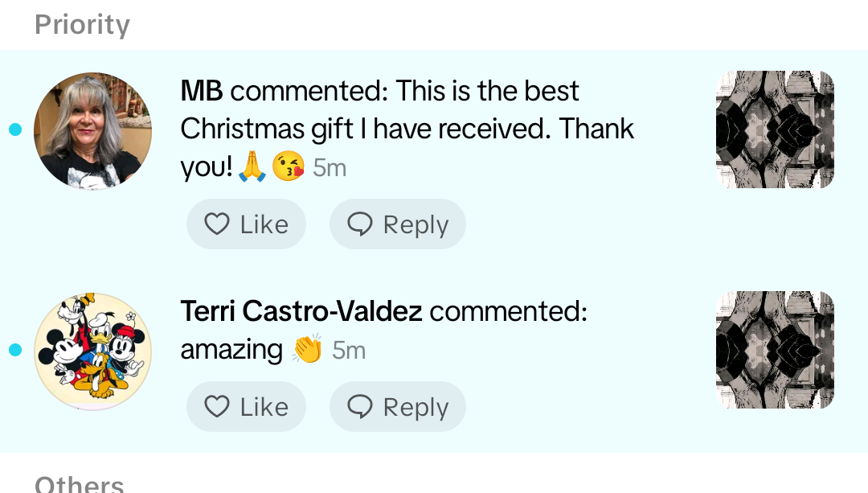Open post thumbnail beside MB's comment
The width and height of the screenshot is (868, 493).
pyautogui.click(x=775, y=130)
